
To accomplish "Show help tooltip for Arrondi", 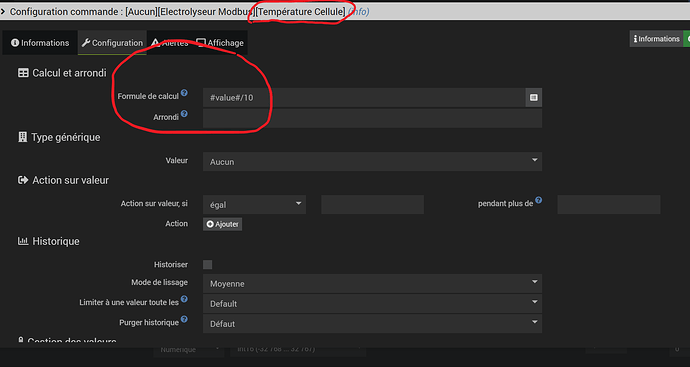I will (184, 114).
